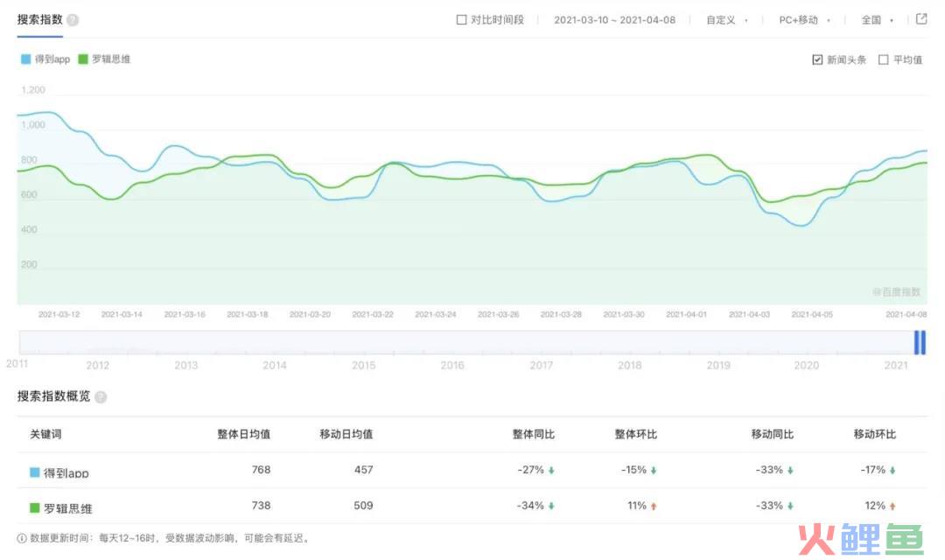Enable the 平均值 checkbox
Screen dimensions: 945x560
pyautogui.click(x=884, y=59)
